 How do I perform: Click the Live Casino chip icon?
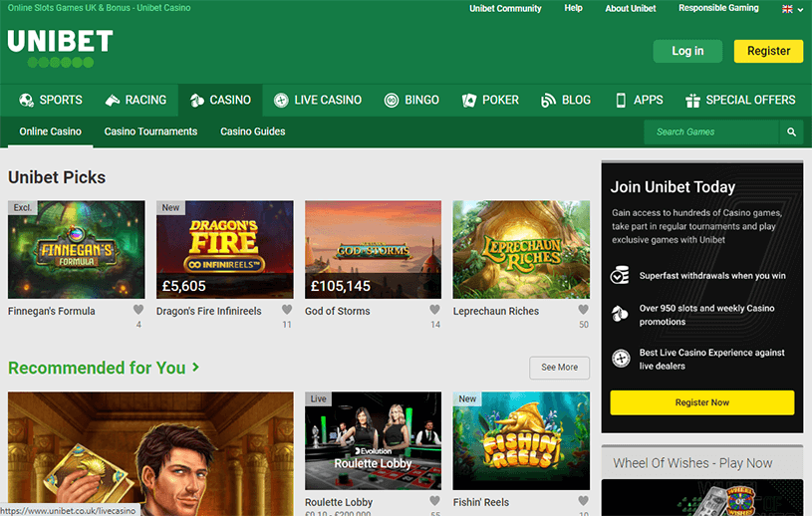281,100
